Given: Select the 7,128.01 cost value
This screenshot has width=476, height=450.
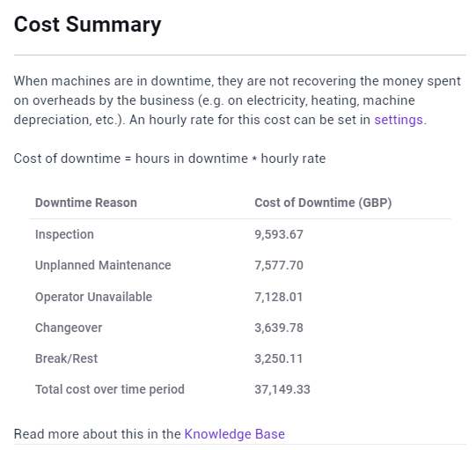Looking at the screenshot, I should click(x=278, y=297).
